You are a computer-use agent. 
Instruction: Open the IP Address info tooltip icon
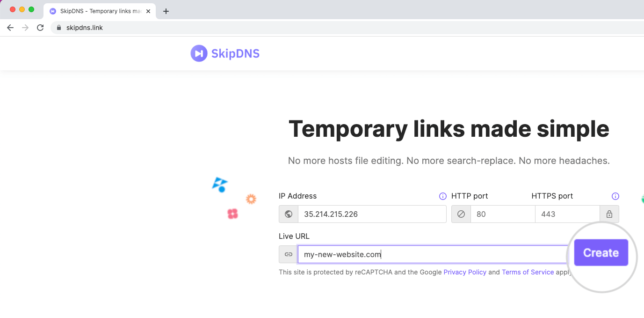tap(442, 196)
